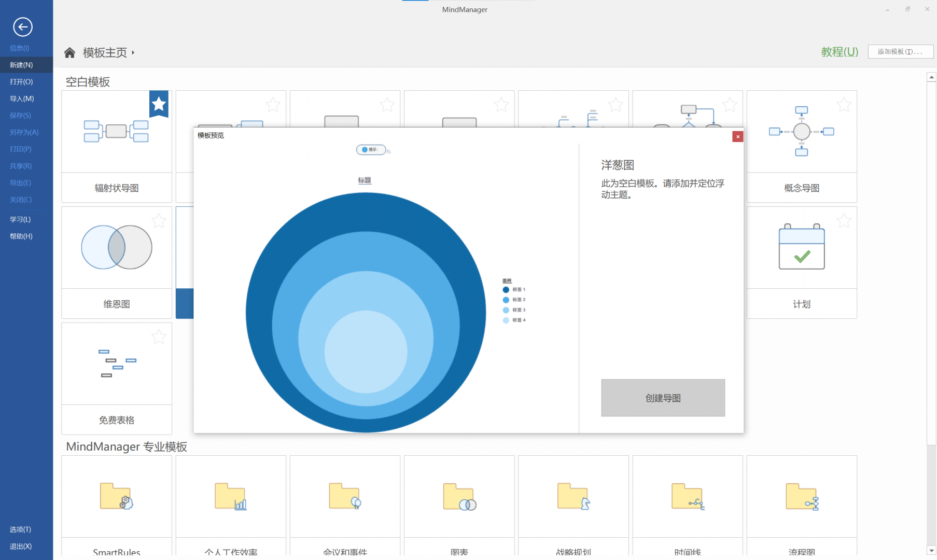Select the 辐射状导图 radial map template
Viewport: 937px width, 560px height.
pyautogui.click(x=116, y=147)
